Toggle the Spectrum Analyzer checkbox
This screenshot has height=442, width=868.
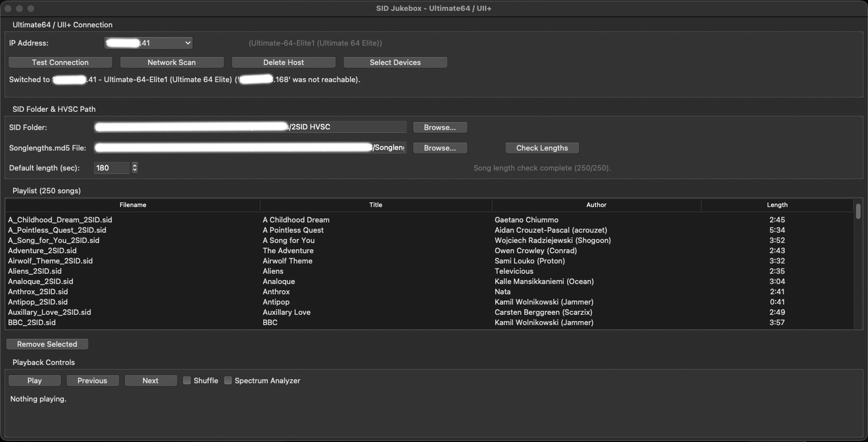[x=228, y=380]
